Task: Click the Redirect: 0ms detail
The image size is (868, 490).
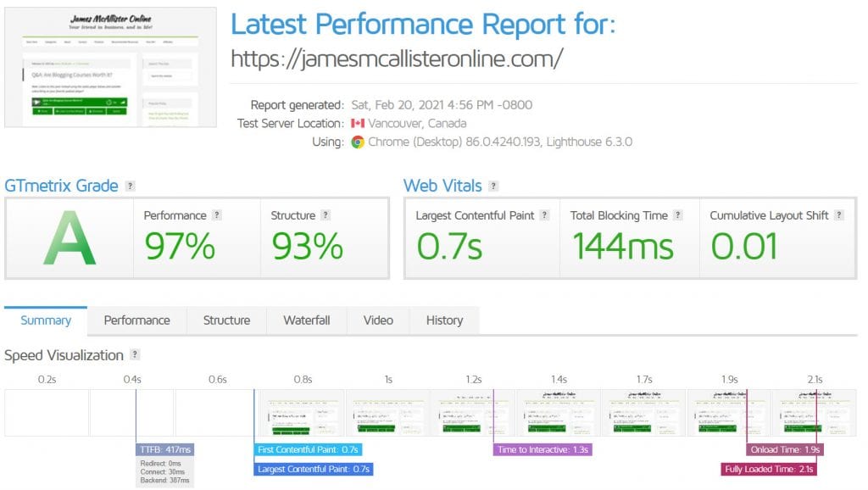Action: (160, 464)
